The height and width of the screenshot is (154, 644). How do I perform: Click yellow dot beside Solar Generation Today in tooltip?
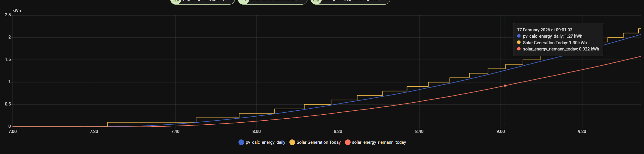[x=519, y=42]
